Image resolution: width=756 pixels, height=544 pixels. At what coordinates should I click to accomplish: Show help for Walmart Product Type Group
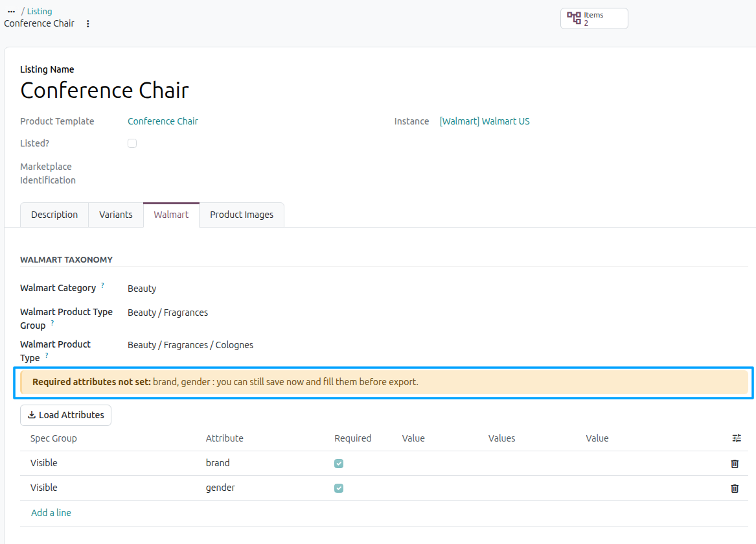(52, 323)
